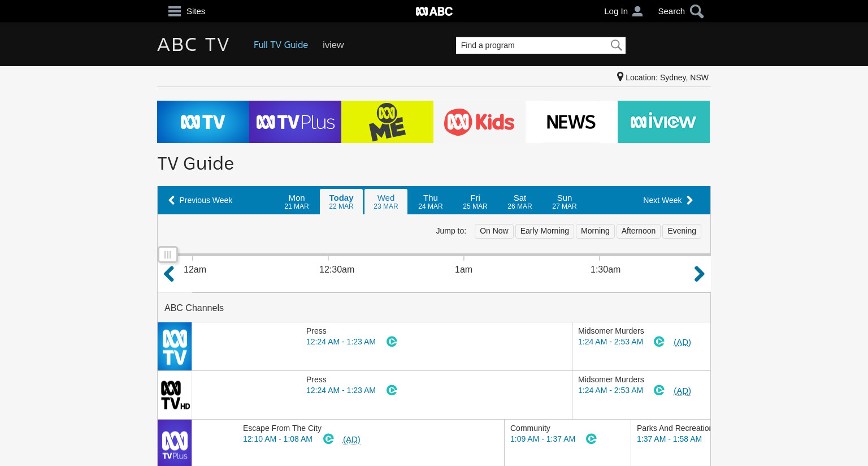Viewport: 868px width, 466px height.
Task: Select the Sat 26 MAR tab
Action: [520, 202]
